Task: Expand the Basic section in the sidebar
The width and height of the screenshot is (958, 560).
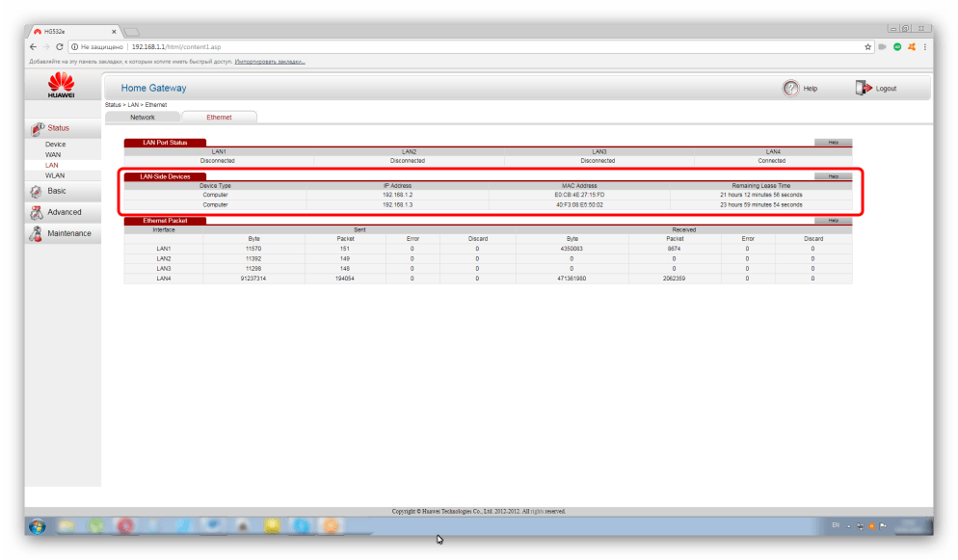Action: point(63,191)
